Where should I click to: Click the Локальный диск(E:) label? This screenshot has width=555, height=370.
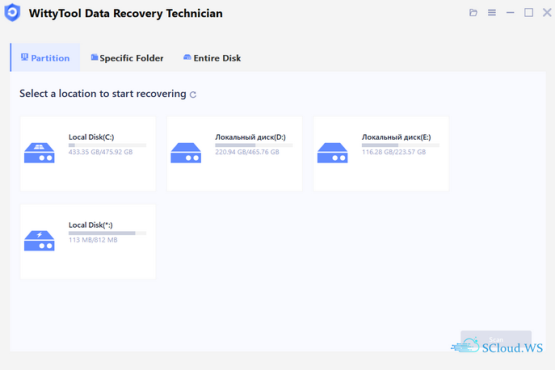396,137
